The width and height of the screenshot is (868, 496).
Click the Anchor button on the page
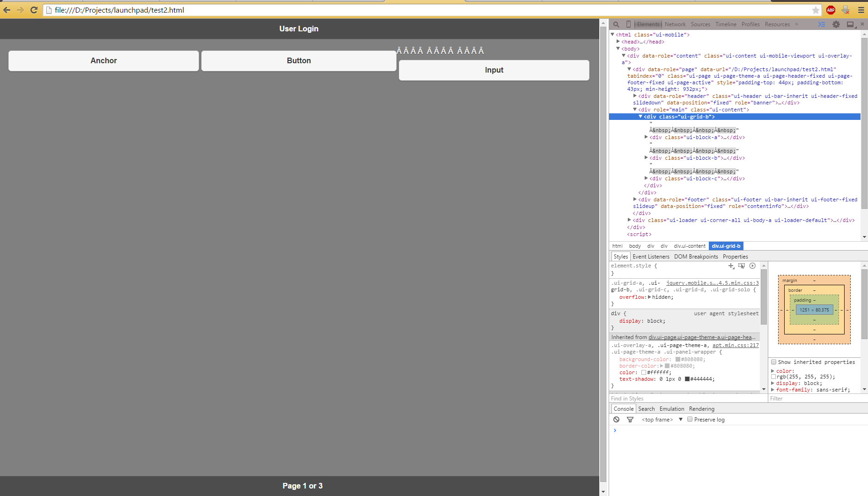(103, 61)
